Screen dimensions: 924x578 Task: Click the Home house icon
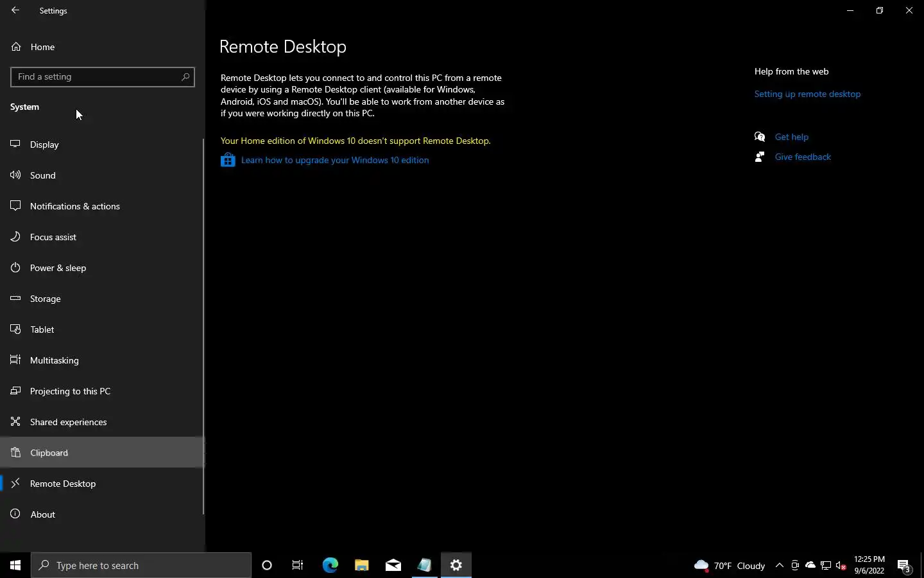click(x=16, y=47)
